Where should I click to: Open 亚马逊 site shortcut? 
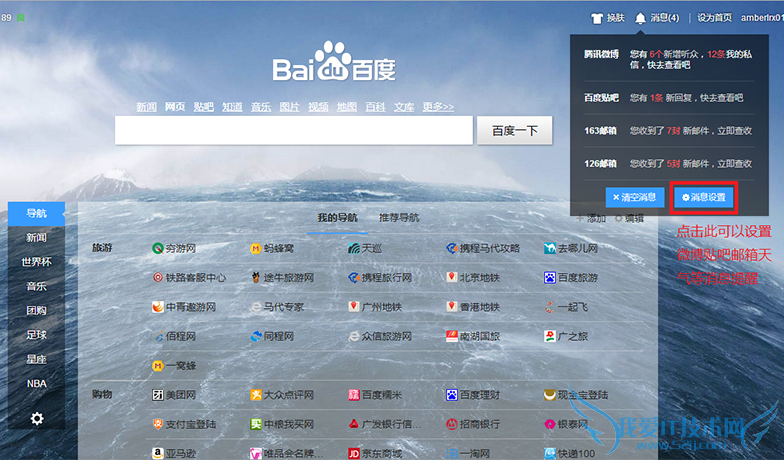tap(174, 454)
